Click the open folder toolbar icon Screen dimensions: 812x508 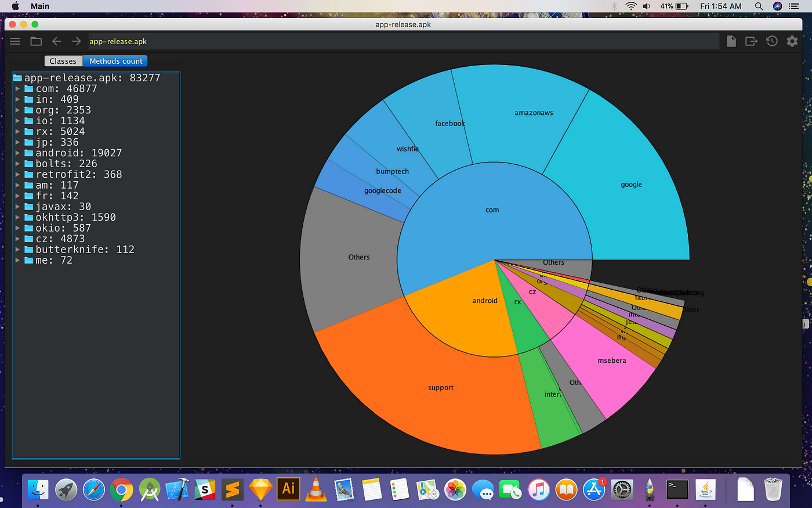point(36,41)
